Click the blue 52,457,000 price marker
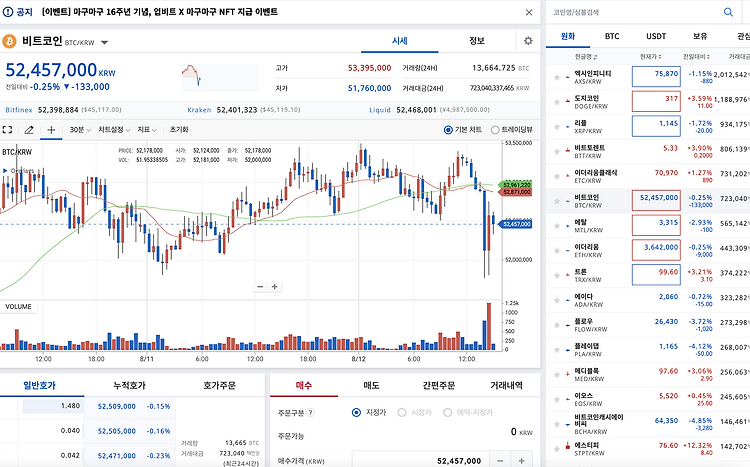This screenshot has height=467, width=750. [x=515, y=224]
